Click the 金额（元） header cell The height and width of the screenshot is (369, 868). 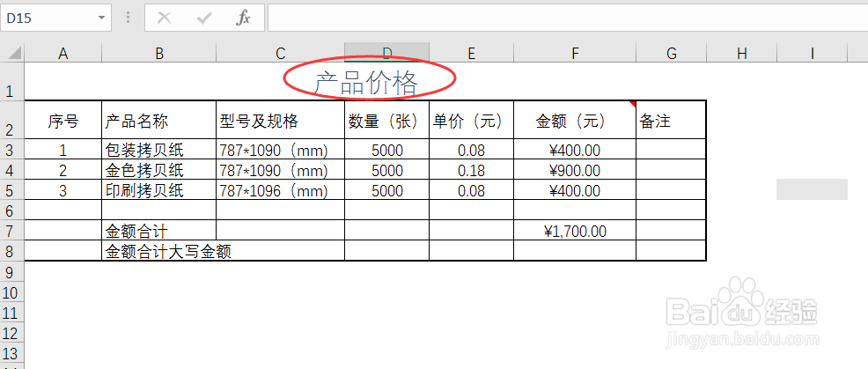tap(575, 121)
